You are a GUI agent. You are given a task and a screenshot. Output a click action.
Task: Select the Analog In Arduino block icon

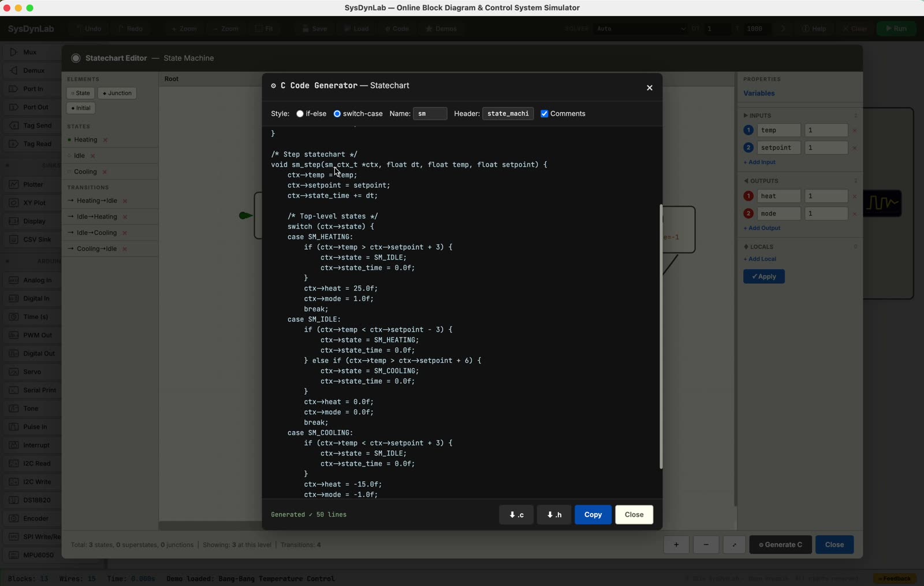coord(13,280)
